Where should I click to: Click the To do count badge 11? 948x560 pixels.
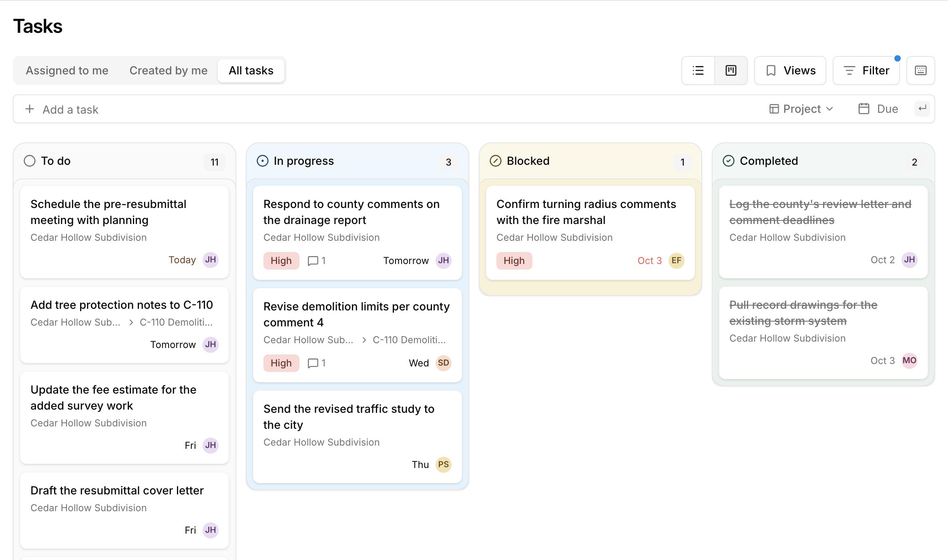(215, 162)
